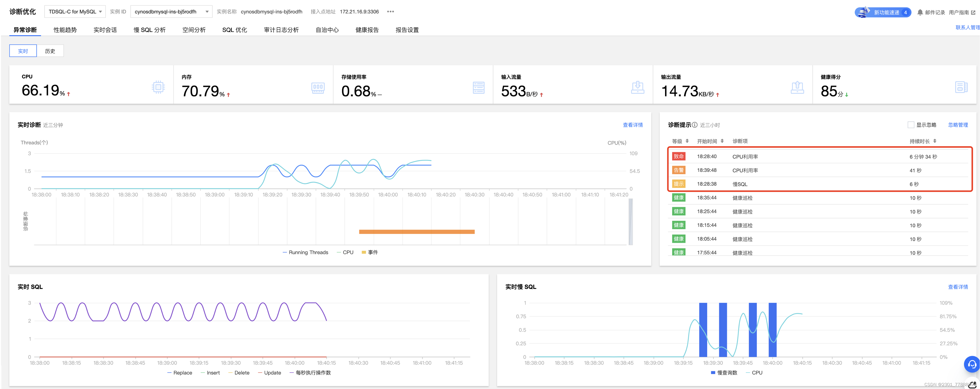Click the download icon in 输入流量 card
The image size is (980, 389).
click(637, 88)
